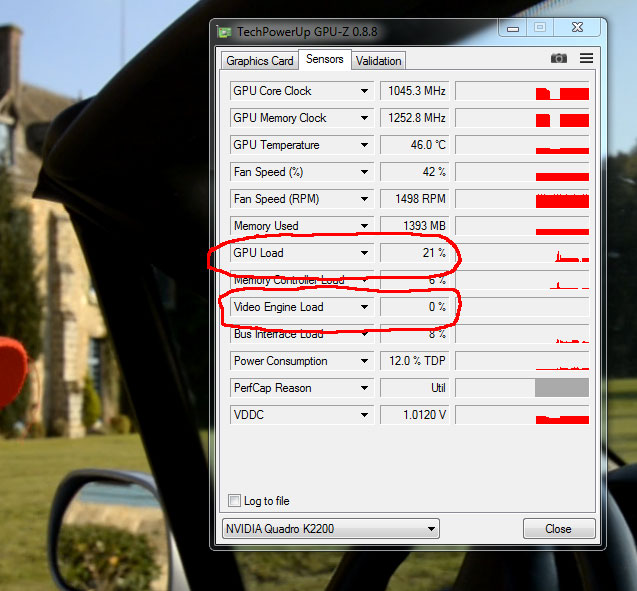The width and height of the screenshot is (637, 591).
Task: Click the screenshot camera icon
Action: 559,58
